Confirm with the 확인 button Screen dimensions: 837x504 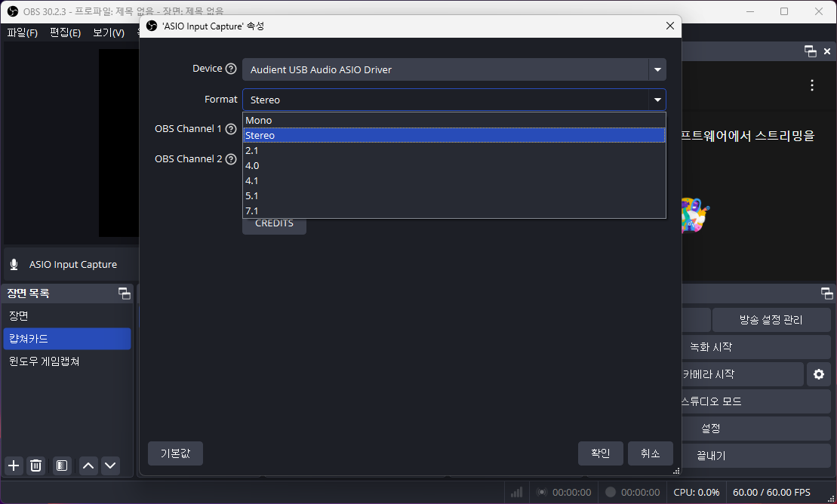(x=601, y=453)
